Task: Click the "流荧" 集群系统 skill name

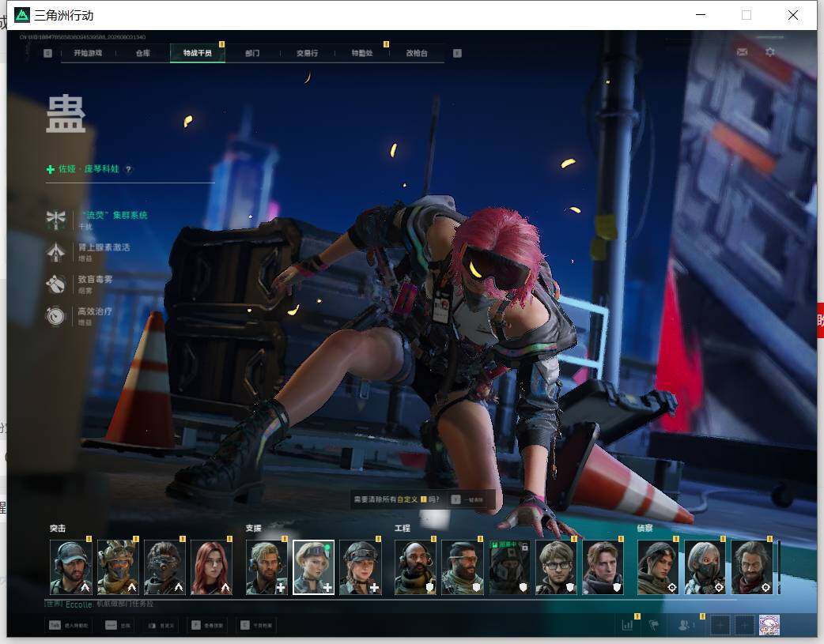Action: click(x=114, y=215)
